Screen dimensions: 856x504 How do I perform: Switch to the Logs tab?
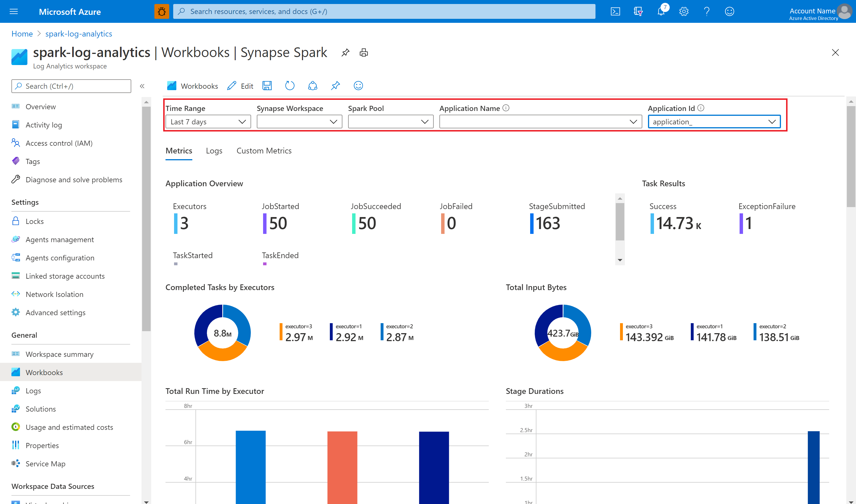(x=214, y=150)
